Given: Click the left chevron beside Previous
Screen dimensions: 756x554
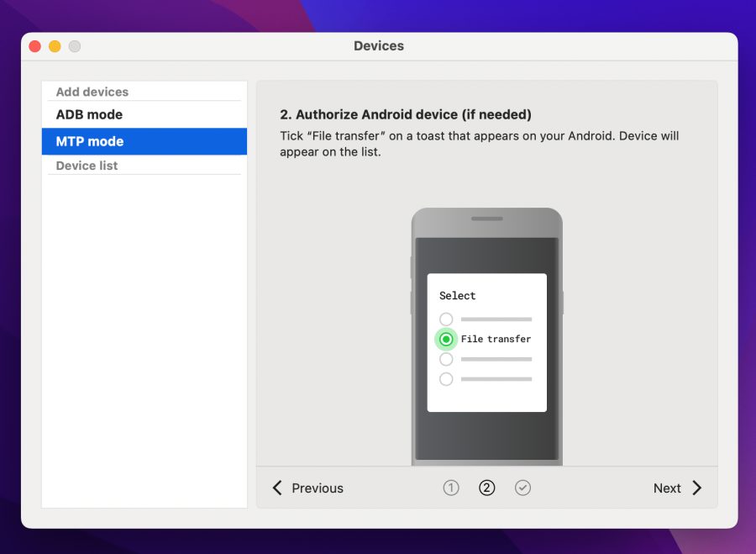Looking at the screenshot, I should tap(277, 488).
